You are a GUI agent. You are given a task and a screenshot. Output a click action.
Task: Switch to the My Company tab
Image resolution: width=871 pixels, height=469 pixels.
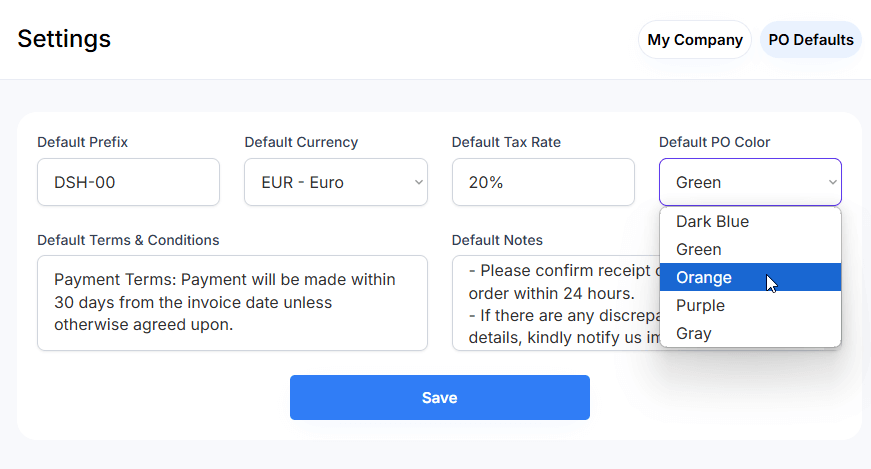point(694,39)
